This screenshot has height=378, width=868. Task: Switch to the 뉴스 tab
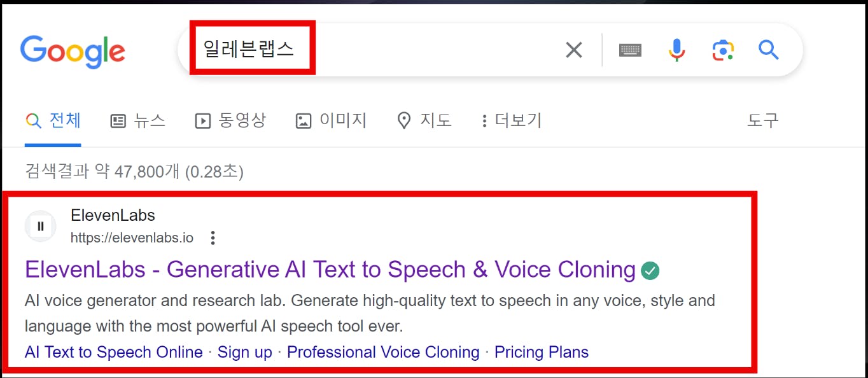tap(137, 120)
